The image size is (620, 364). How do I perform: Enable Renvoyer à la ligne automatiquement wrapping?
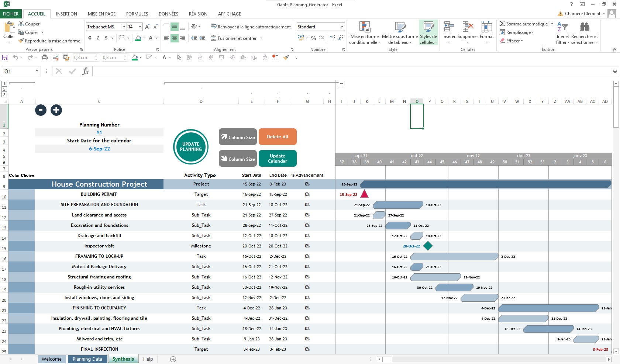[x=251, y=27]
